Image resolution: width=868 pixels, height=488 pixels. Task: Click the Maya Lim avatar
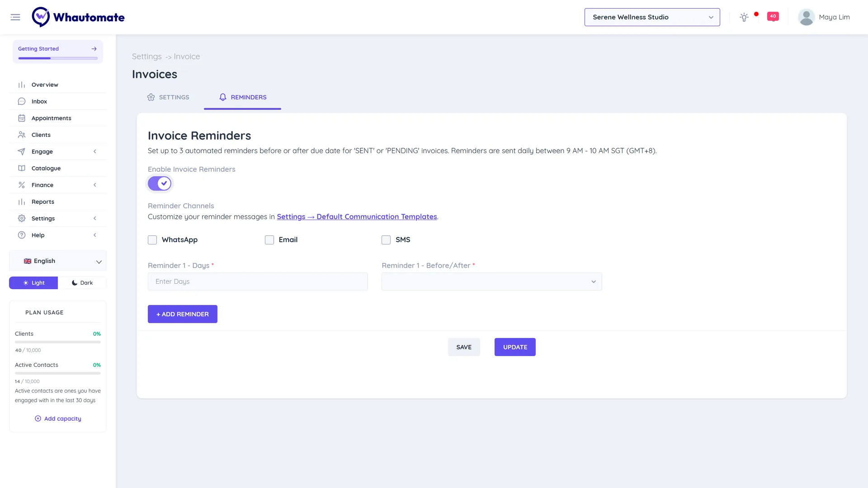pos(806,17)
